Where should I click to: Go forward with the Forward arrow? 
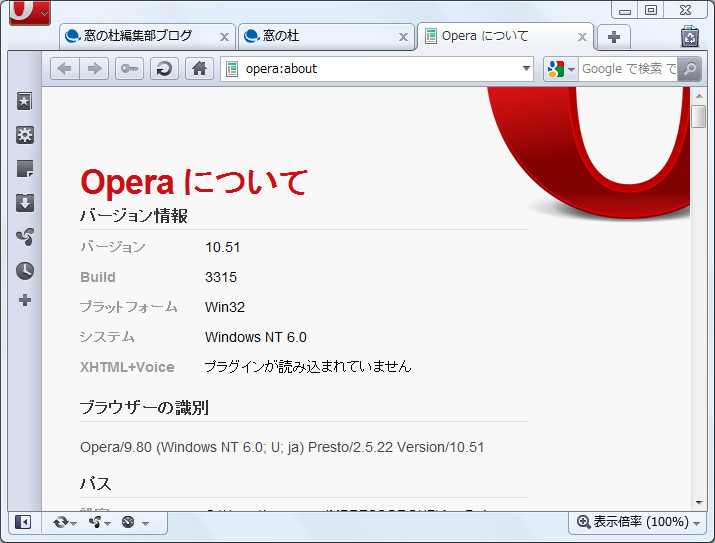[94, 69]
